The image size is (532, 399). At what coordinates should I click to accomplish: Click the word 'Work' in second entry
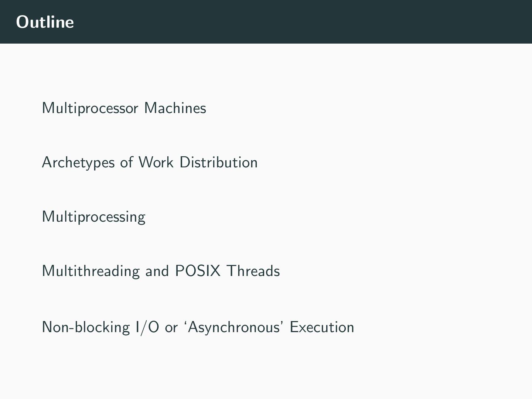(156, 163)
